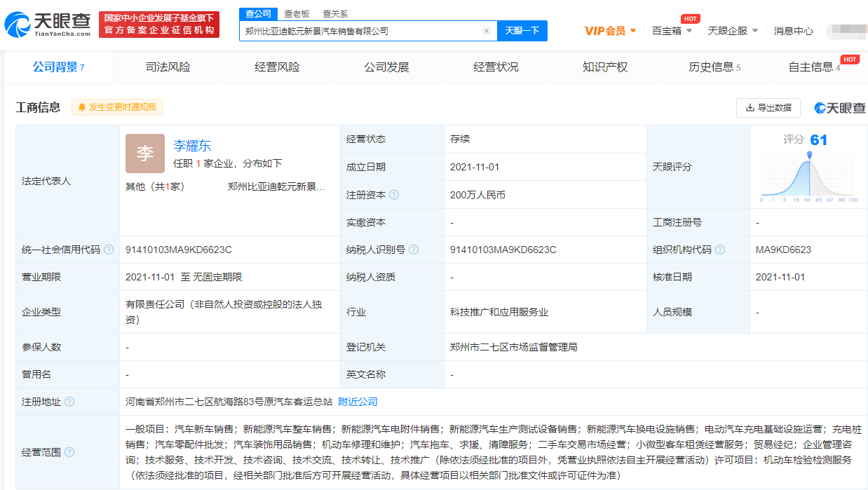The width and height of the screenshot is (868, 490).
Task: Click 发生变更时通知我 notification button
Action: coord(117,107)
